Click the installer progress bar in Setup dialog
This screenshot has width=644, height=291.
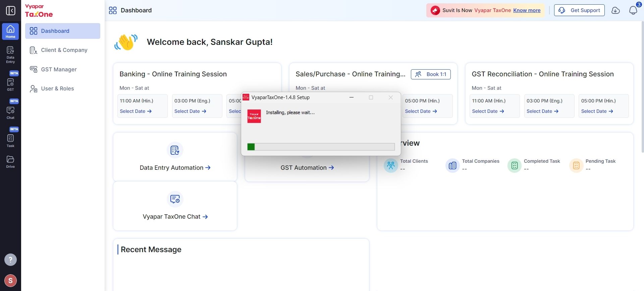click(x=321, y=147)
